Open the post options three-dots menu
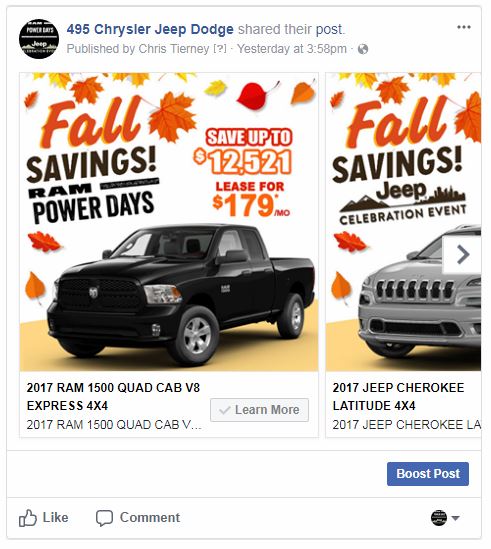491x549 pixels. [x=464, y=27]
